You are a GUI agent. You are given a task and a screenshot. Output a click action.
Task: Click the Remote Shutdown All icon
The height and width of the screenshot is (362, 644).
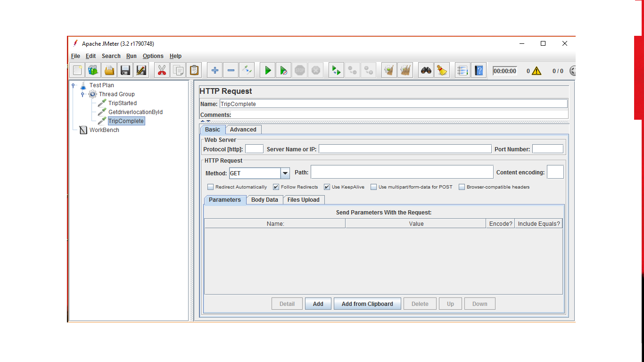coord(369,71)
